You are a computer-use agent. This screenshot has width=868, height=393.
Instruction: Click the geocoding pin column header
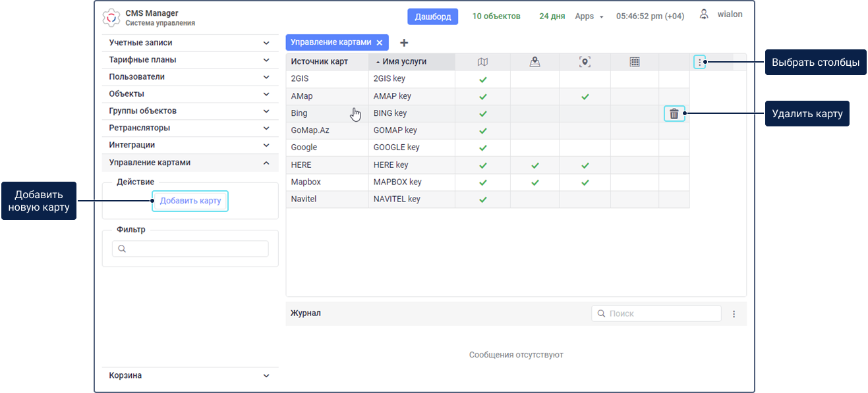click(585, 62)
